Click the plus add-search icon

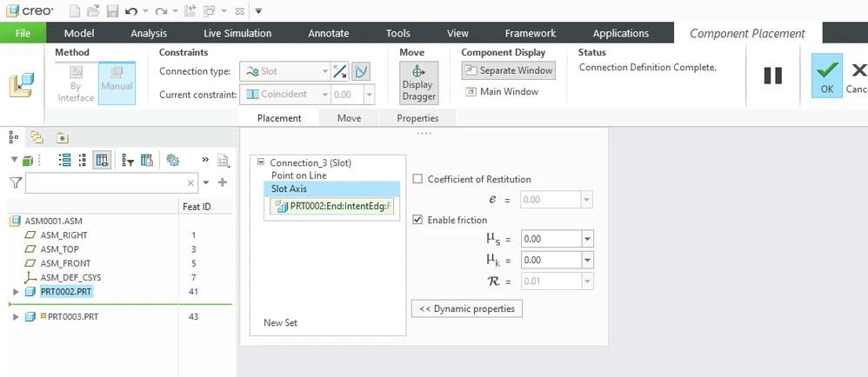[x=223, y=182]
